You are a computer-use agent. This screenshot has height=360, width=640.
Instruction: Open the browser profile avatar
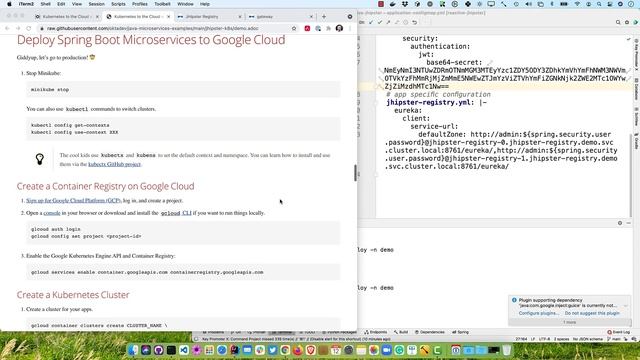coord(339,28)
